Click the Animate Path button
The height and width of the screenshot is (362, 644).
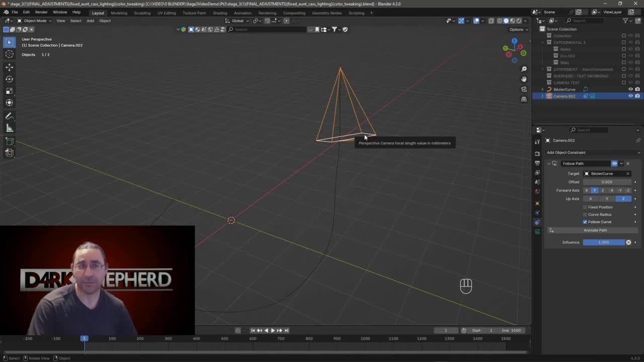[x=595, y=230]
